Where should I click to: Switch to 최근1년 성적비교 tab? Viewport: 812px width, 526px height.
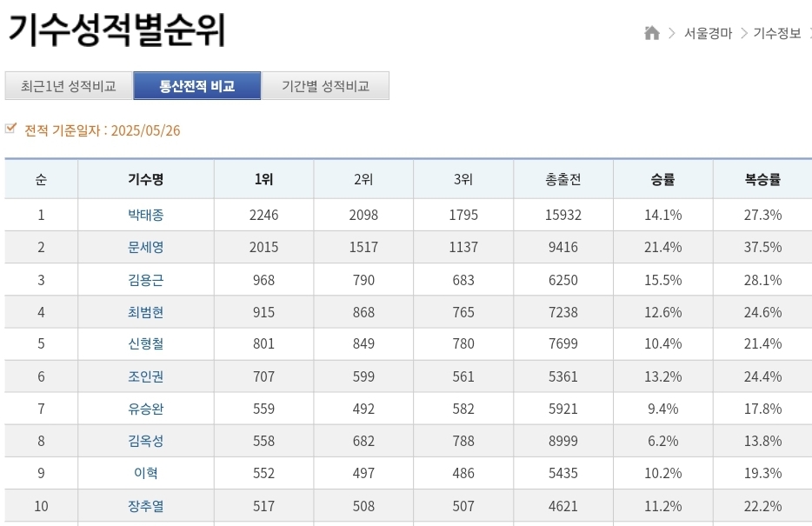(69, 86)
